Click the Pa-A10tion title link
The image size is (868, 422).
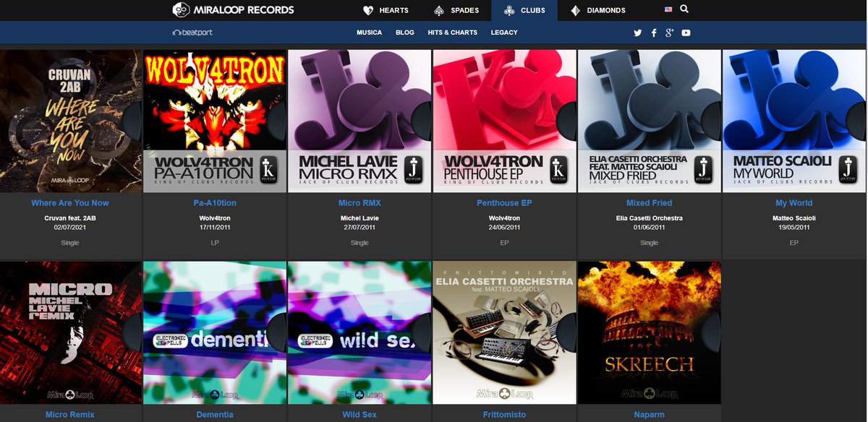(x=215, y=203)
